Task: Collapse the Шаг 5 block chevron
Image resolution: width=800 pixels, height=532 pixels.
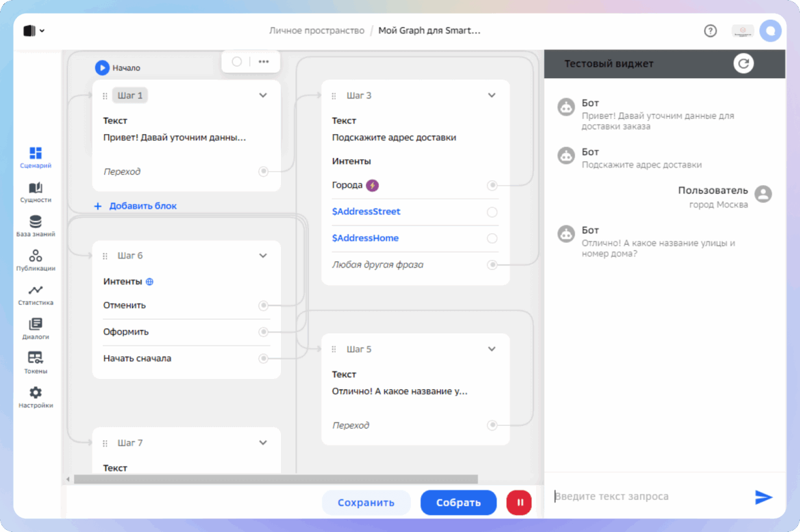Action: tap(492, 349)
